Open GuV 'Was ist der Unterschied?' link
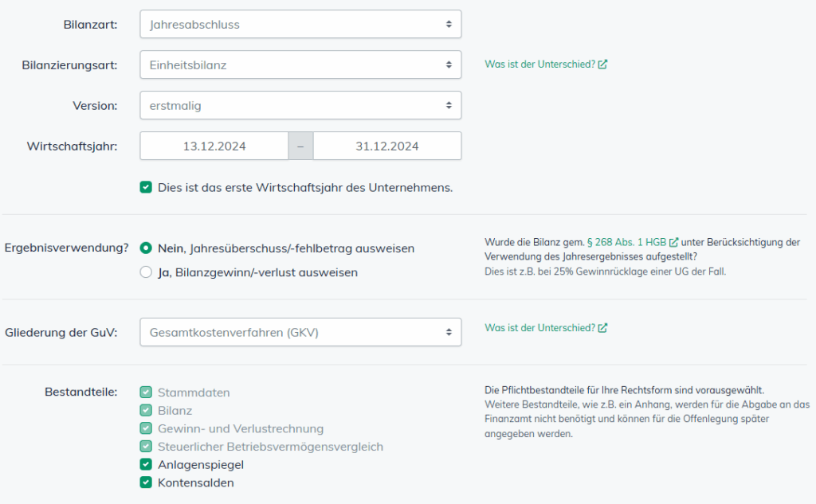Image resolution: width=816 pixels, height=504 pixels. [x=539, y=328]
